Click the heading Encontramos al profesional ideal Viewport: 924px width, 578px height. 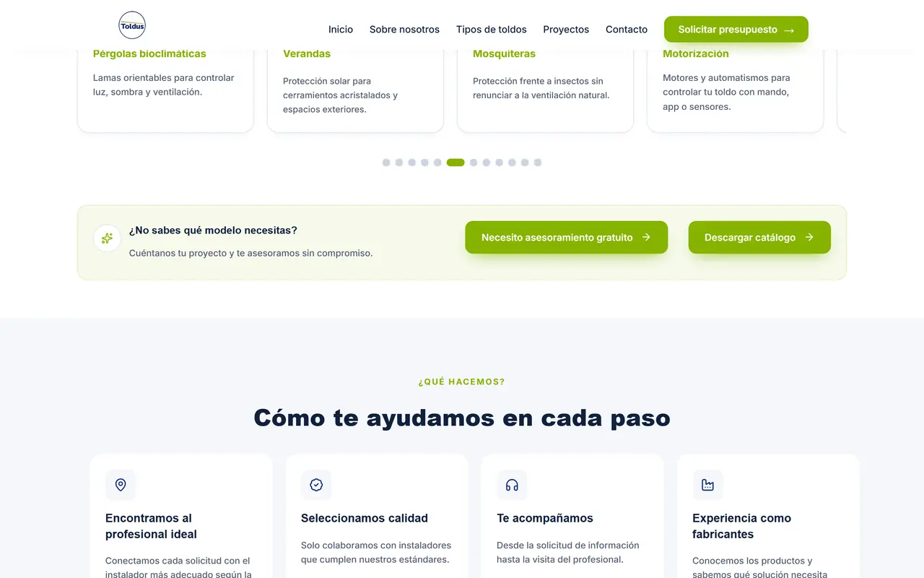[151, 526]
